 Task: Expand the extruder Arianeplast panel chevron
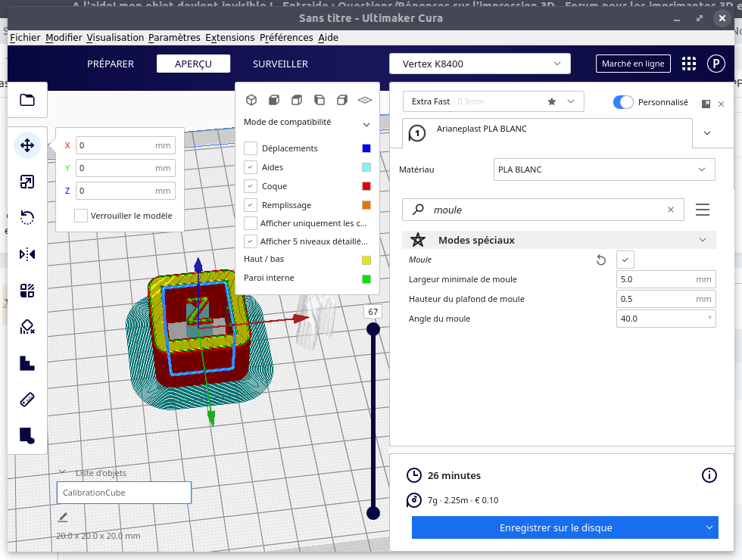[707, 133]
